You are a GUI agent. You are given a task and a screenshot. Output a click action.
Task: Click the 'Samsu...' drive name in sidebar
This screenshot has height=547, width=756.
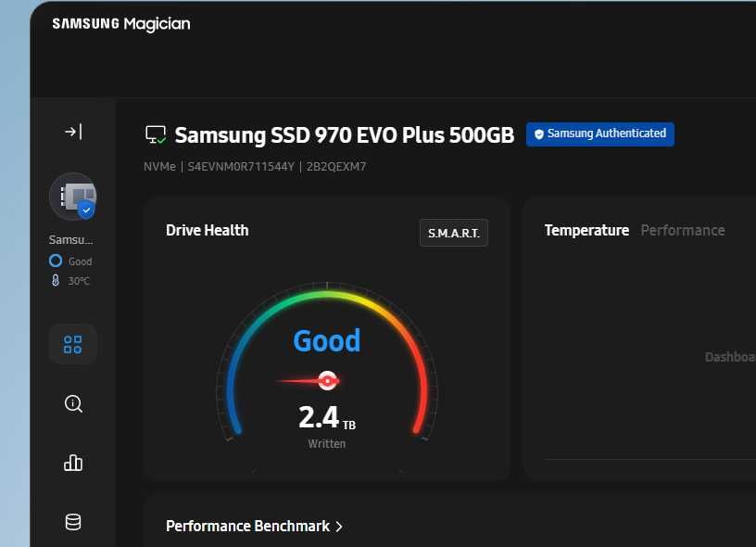pos(70,240)
